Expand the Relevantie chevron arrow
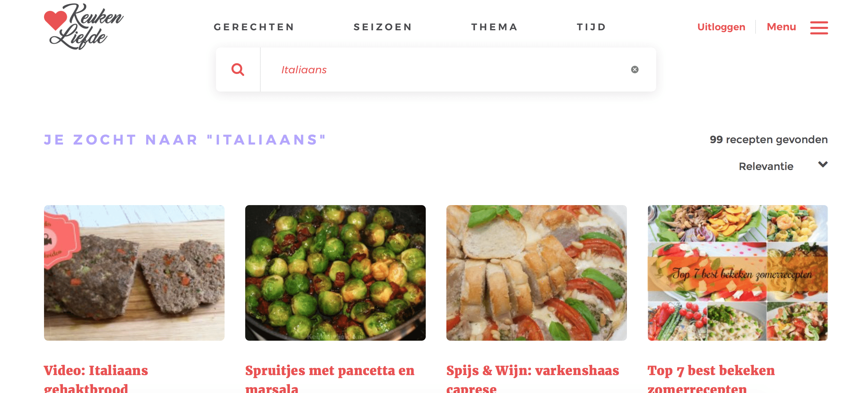This screenshot has width=868, height=393. (823, 164)
